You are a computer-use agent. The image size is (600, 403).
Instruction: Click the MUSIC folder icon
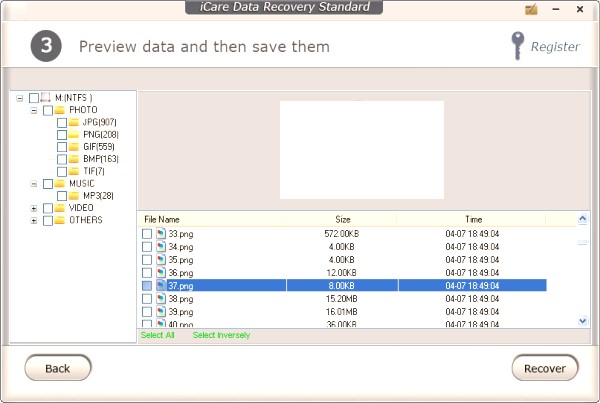[x=59, y=183]
